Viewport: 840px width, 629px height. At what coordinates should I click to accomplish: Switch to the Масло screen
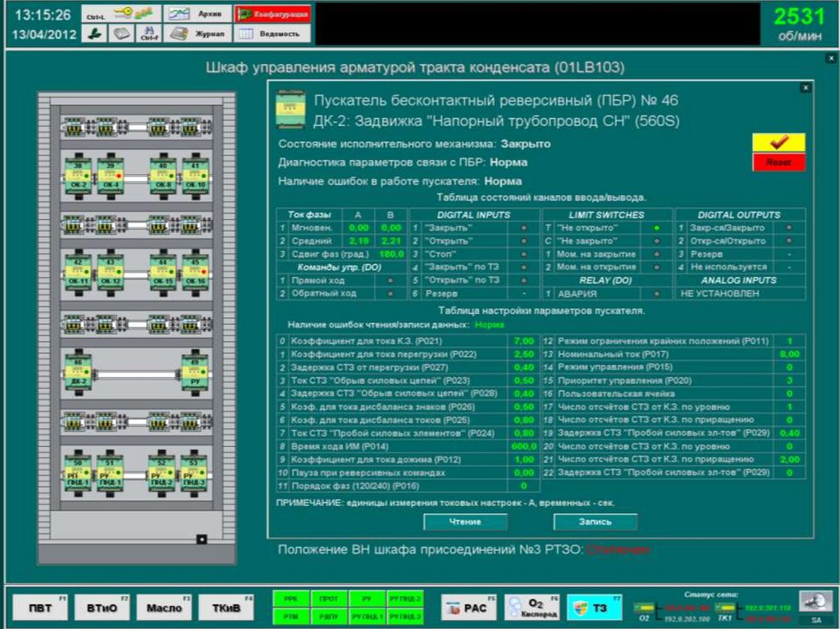(x=164, y=608)
